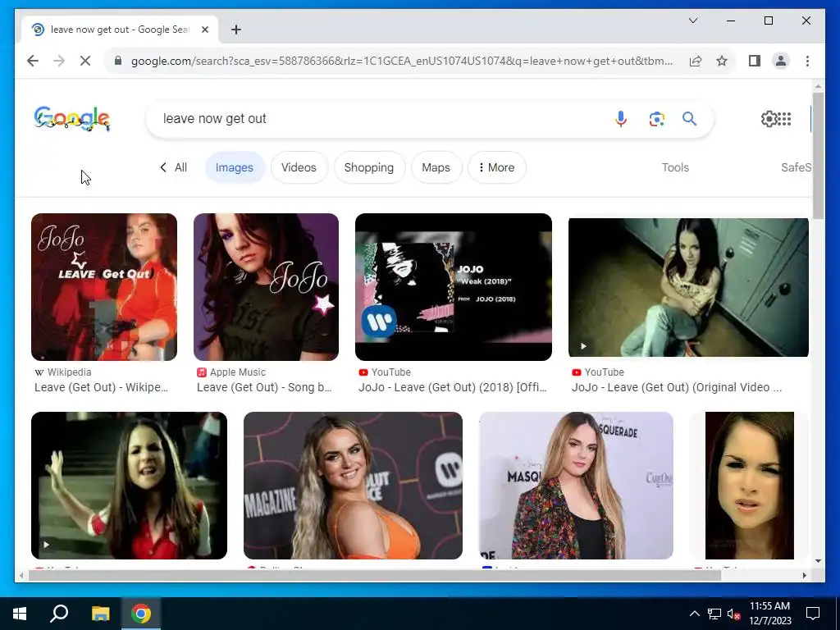Click the share page icon in address bar
Viewport: 840px width, 630px height.
(x=696, y=61)
